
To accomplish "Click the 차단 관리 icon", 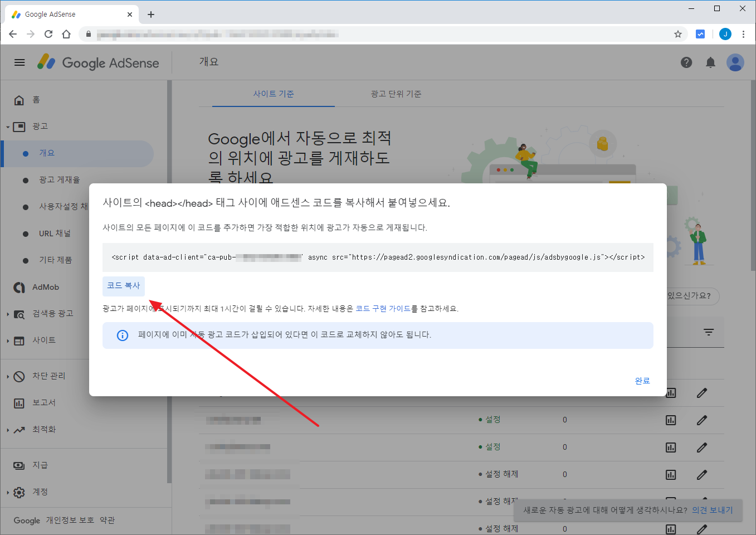I will coord(19,376).
